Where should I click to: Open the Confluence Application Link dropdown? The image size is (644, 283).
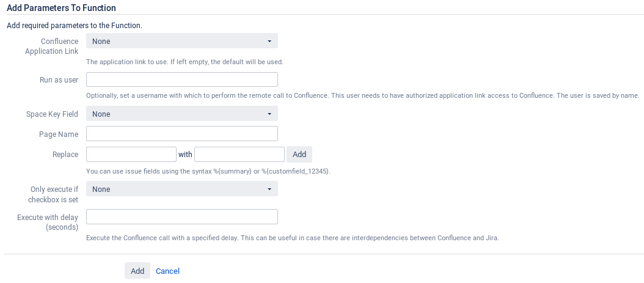click(x=182, y=41)
